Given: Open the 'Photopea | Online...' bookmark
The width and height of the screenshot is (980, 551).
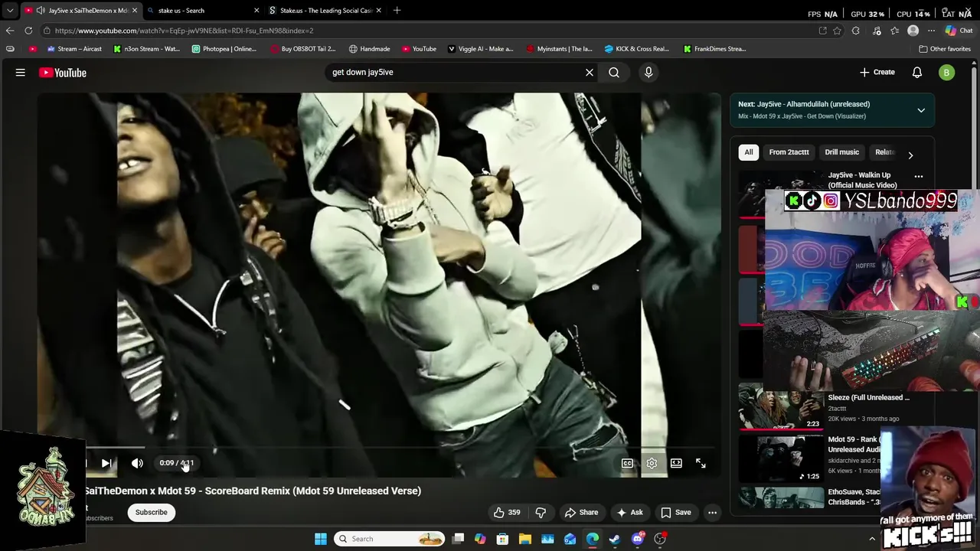Looking at the screenshot, I should [224, 49].
